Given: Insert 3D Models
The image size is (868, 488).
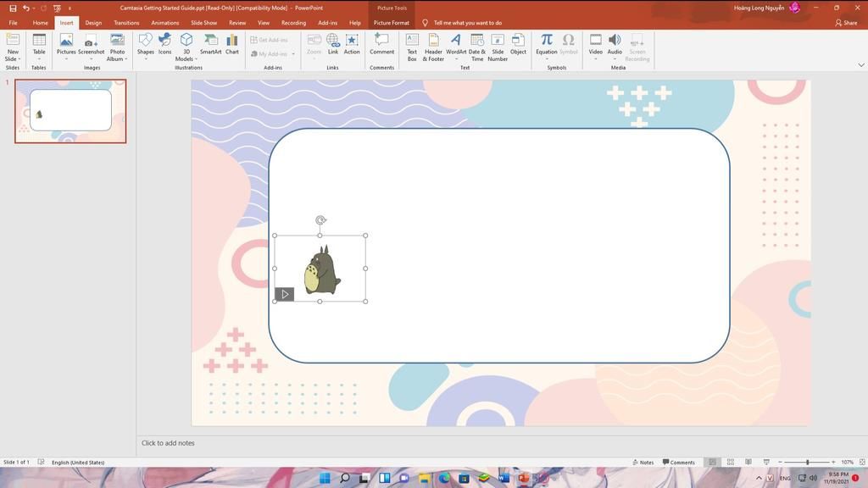Looking at the screenshot, I should tap(186, 47).
